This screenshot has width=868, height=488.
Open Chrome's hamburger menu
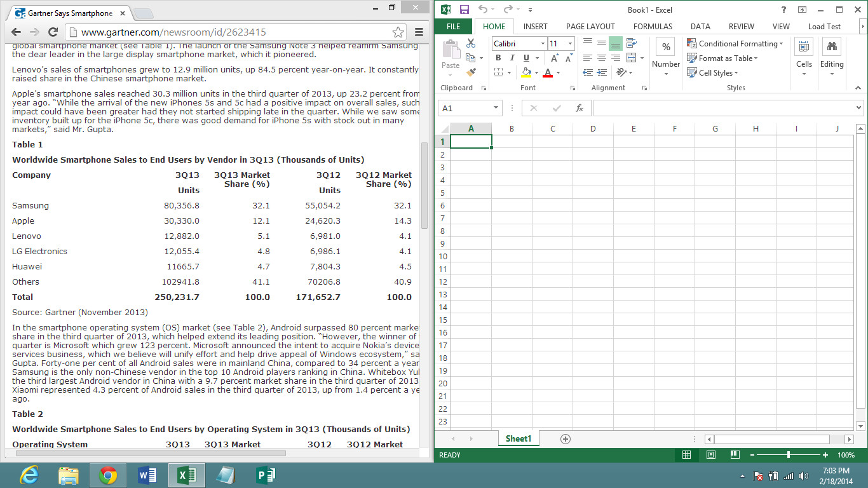coord(419,32)
